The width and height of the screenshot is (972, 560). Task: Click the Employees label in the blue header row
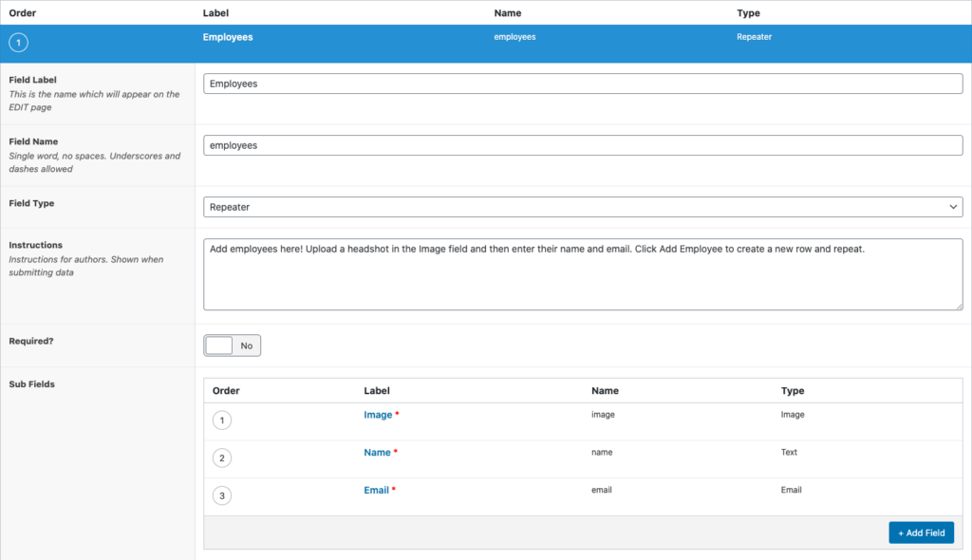[228, 37]
